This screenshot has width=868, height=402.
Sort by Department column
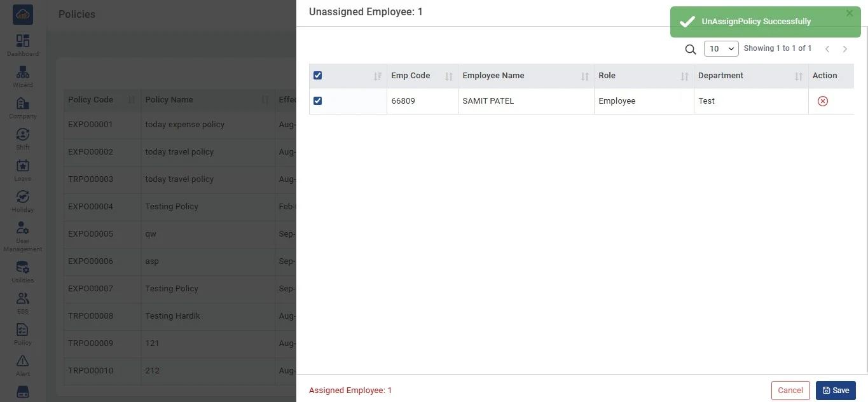[x=798, y=76]
